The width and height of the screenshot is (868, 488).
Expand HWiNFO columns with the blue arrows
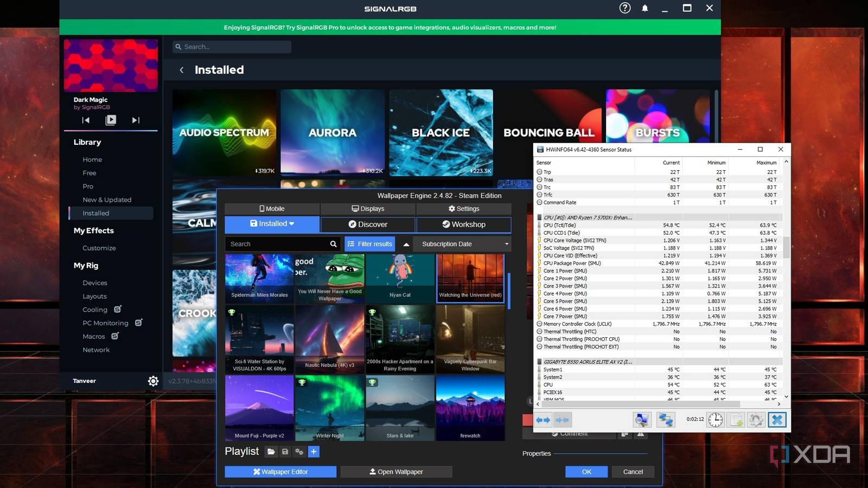coord(543,420)
